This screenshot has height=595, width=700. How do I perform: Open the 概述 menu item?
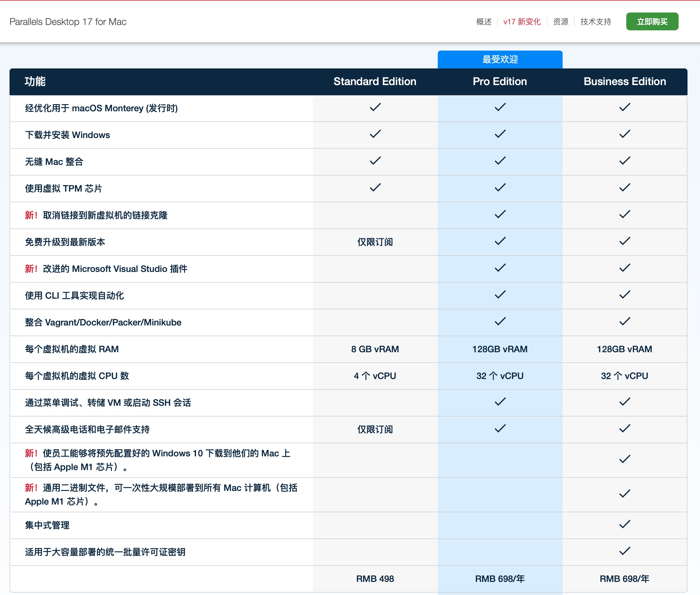pyautogui.click(x=484, y=22)
